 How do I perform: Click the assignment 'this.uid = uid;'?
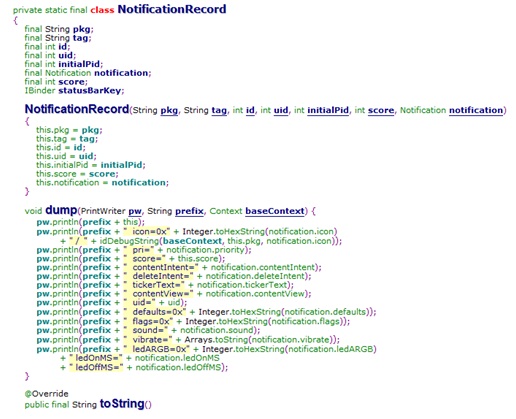[x=66, y=156]
